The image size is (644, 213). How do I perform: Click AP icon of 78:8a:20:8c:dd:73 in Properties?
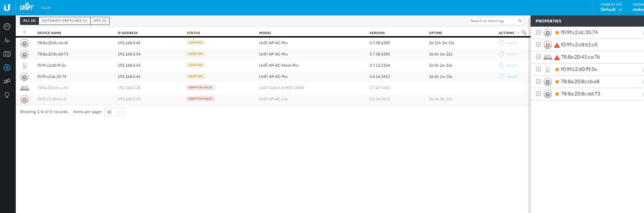[548, 94]
